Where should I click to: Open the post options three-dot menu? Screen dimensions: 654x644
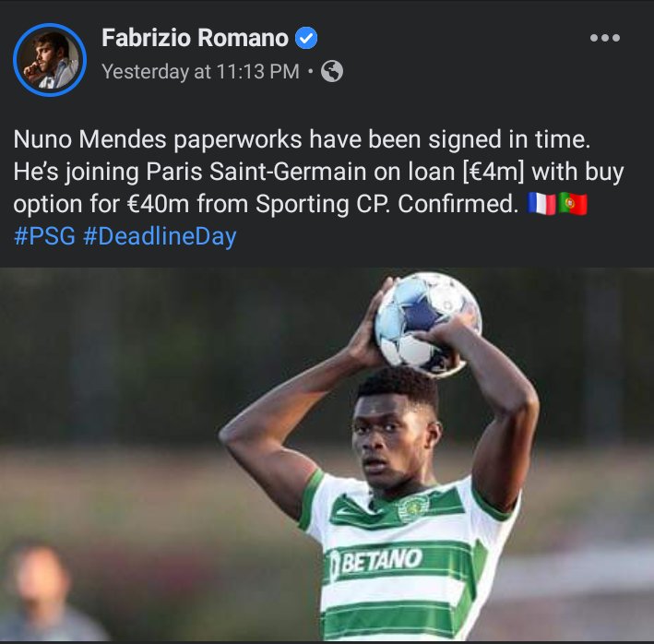point(605,38)
